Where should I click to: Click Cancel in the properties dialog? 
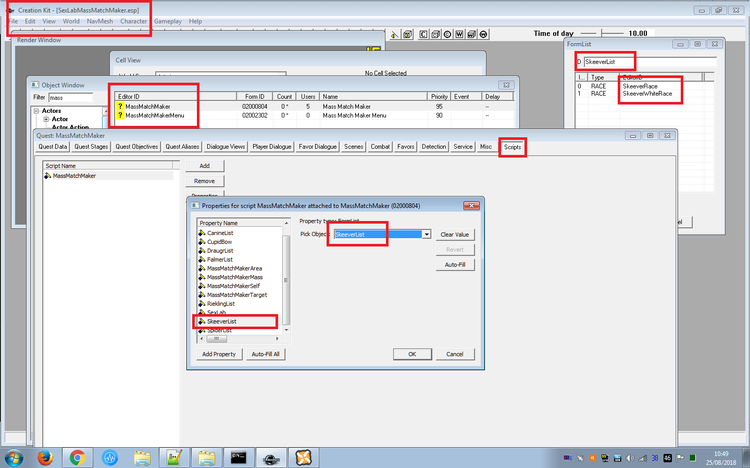[455, 354]
